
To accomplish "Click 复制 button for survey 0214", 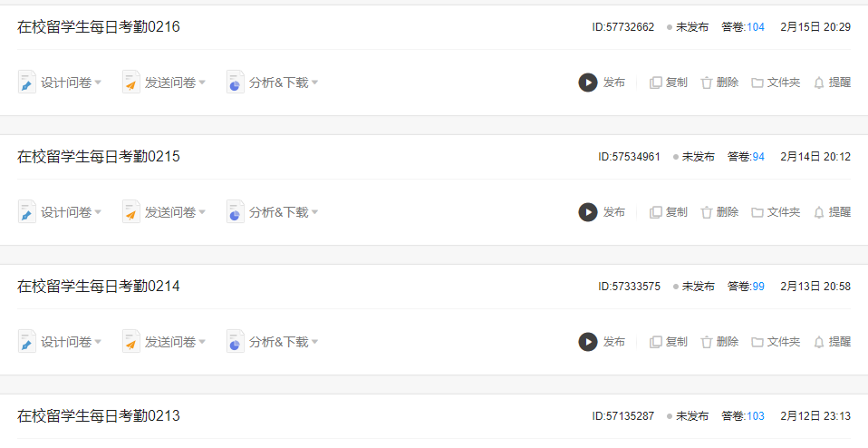I will 676,342.
